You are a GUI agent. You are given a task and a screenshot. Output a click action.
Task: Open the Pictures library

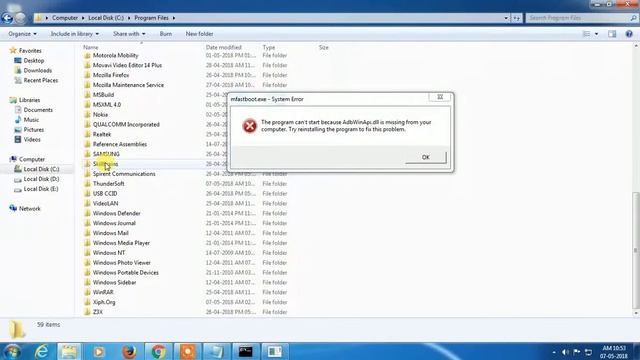(33, 130)
